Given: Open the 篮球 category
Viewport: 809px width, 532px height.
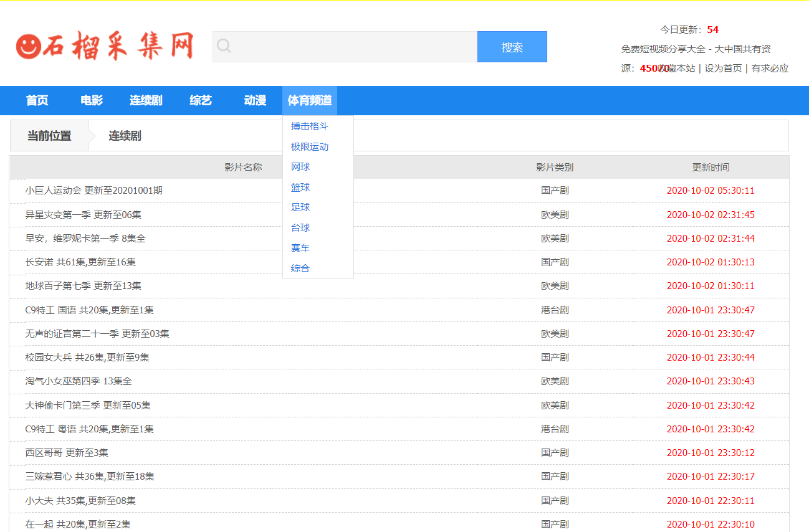Looking at the screenshot, I should click(300, 186).
